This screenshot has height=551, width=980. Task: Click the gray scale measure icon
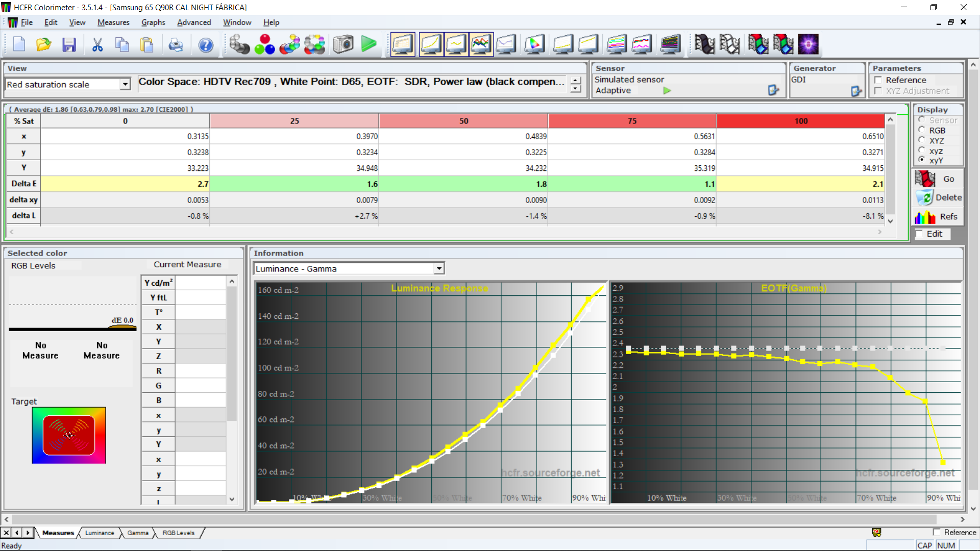pyautogui.click(x=239, y=45)
